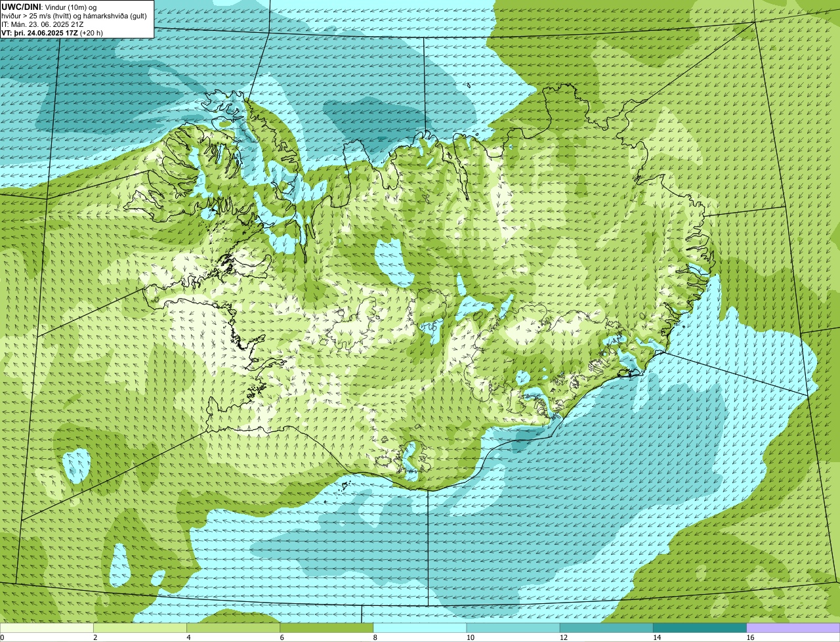This screenshot has height=642, width=840.
Task: Click the light green 2–4 m/s color bar segment
Action: coord(140,628)
